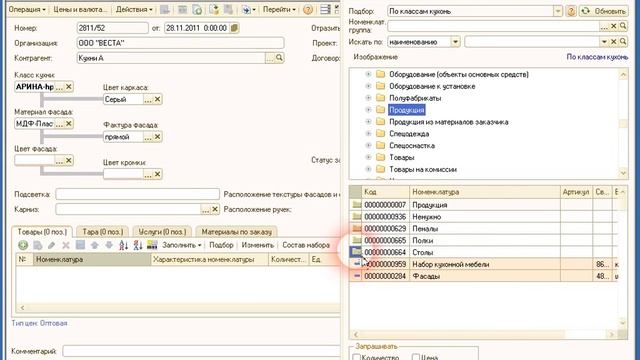640x360 pixels.
Task: Open the Подбор dropdown По классам кухонь
Action: [558, 11]
